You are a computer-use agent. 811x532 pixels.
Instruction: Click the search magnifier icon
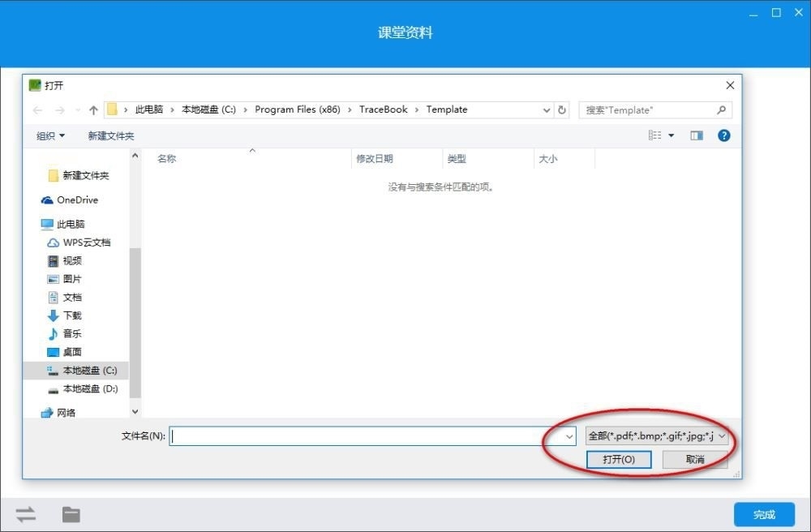click(722, 109)
